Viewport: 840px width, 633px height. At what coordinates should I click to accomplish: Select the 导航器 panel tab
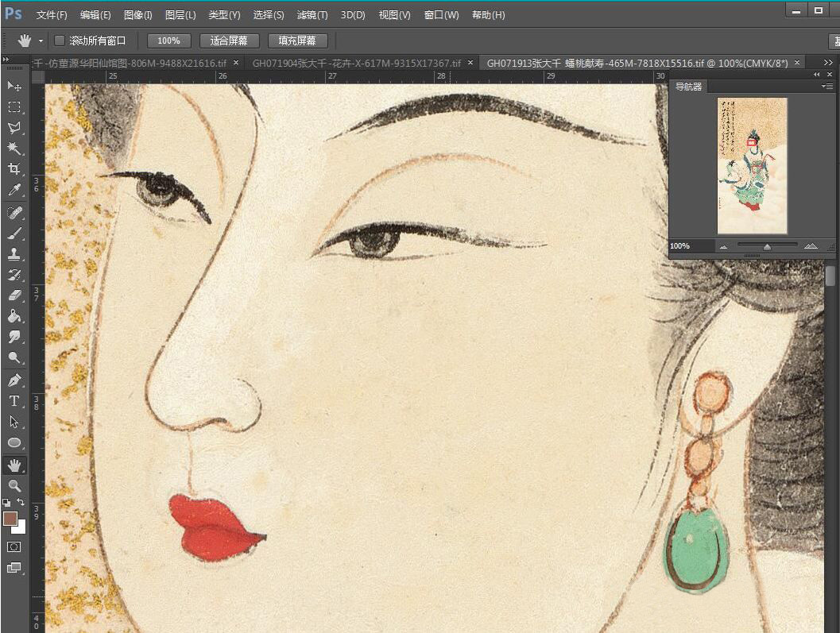coord(688,87)
